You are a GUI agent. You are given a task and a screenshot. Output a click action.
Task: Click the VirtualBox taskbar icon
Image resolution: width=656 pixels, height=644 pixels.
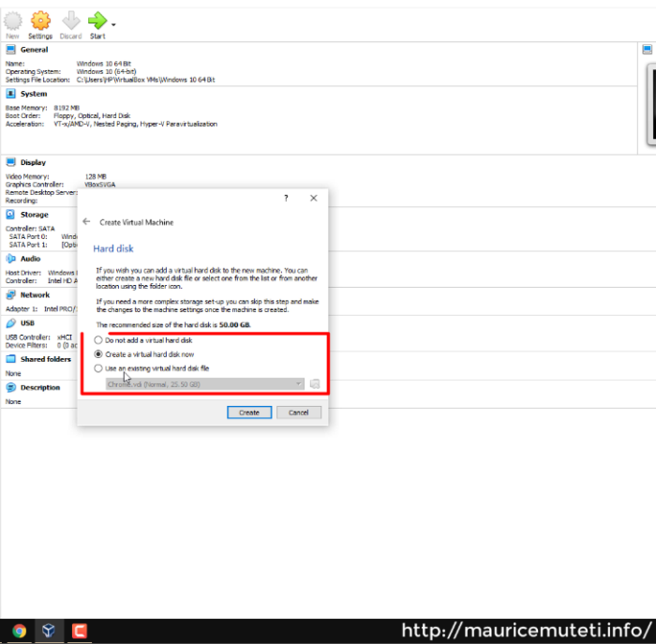pyautogui.click(x=49, y=630)
